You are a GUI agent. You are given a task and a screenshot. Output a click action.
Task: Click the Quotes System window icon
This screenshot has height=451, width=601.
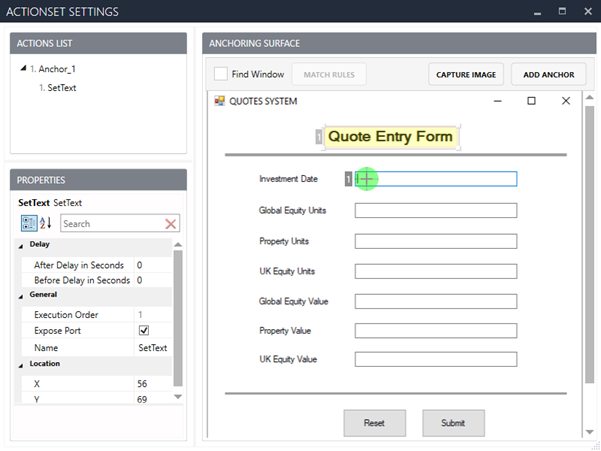pyautogui.click(x=220, y=101)
